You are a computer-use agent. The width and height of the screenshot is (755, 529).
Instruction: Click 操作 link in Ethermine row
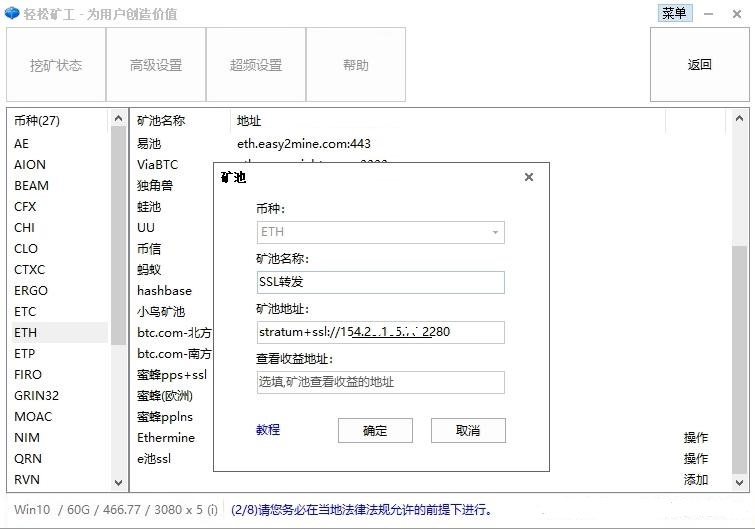coord(696,438)
